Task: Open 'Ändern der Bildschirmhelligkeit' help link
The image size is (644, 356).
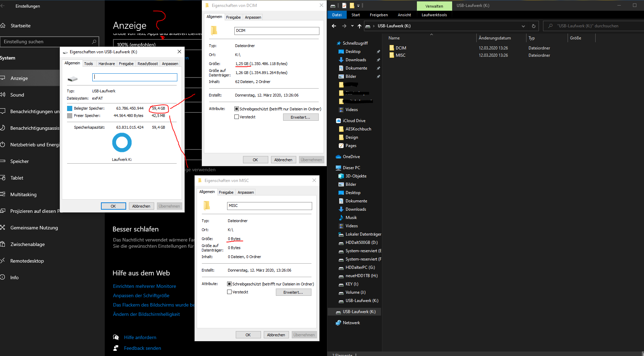Action: tap(146, 314)
